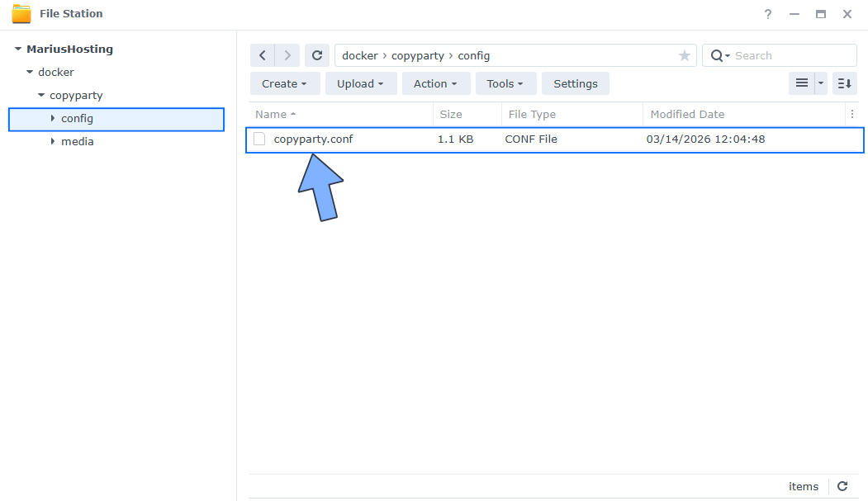Click the forward navigation arrow
The height and width of the screenshot is (501, 868).
point(287,54)
